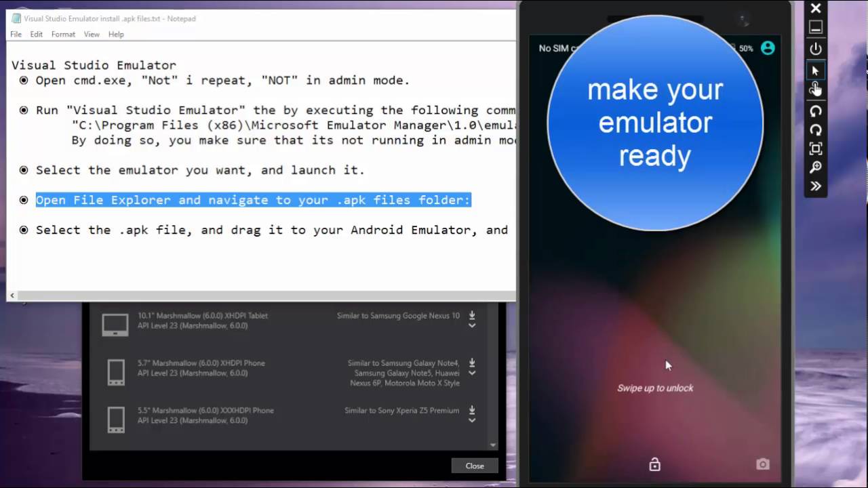Click the emulator power button icon
This screenshot has width=868, height=488.
816,49
